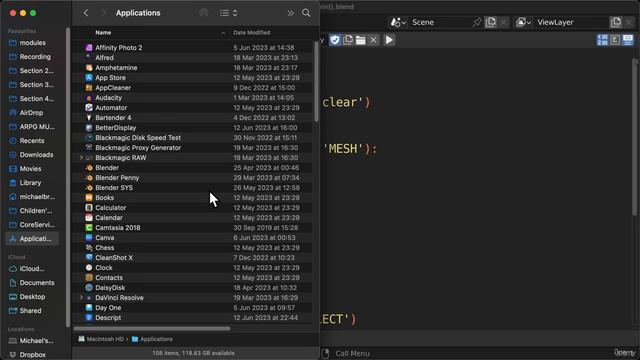Open the Scene browse dropdown in Blender
The image size is (640, 360).
(398, 22)
